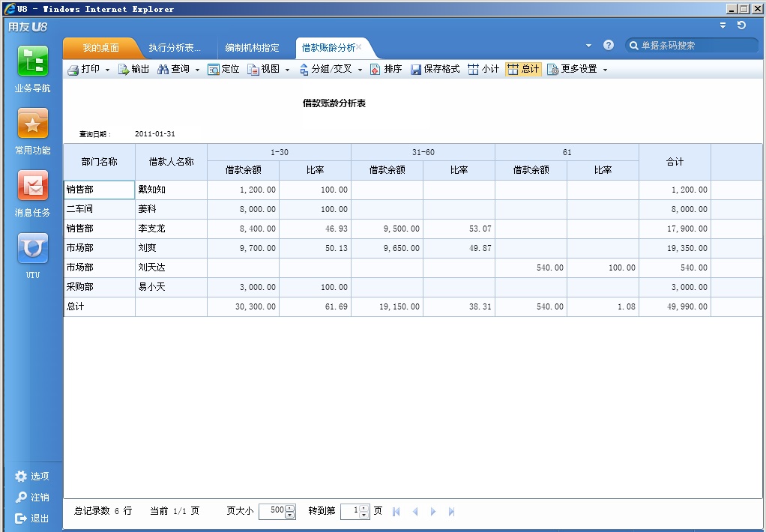This screenshot has width=766, height=532.
Task: Click the 分组/交叉 button
Action: (325, 70)
